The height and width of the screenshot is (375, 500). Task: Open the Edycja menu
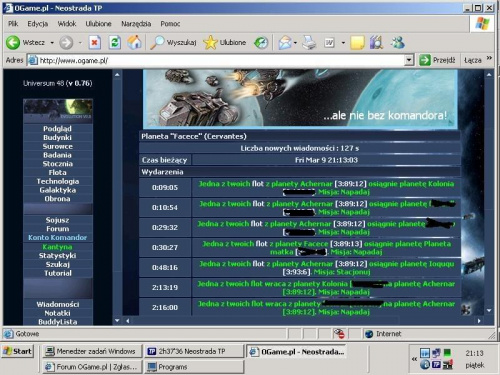click(38, 24)
